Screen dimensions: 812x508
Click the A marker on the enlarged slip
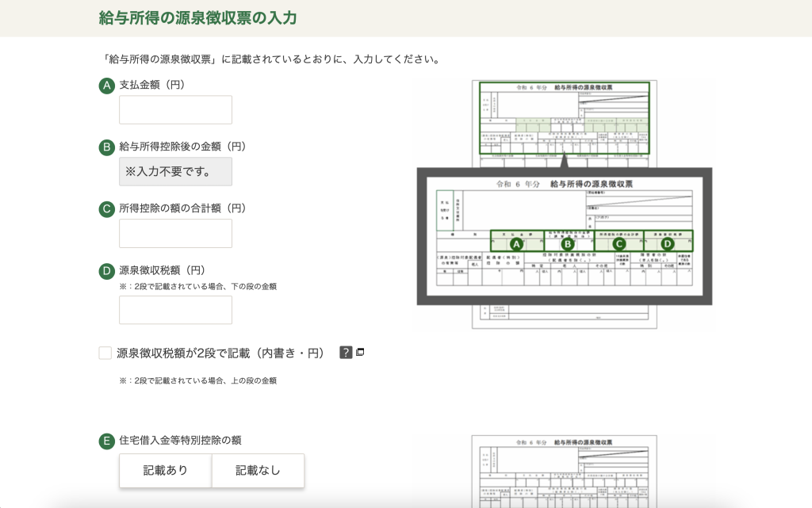[x=515, y=244]
